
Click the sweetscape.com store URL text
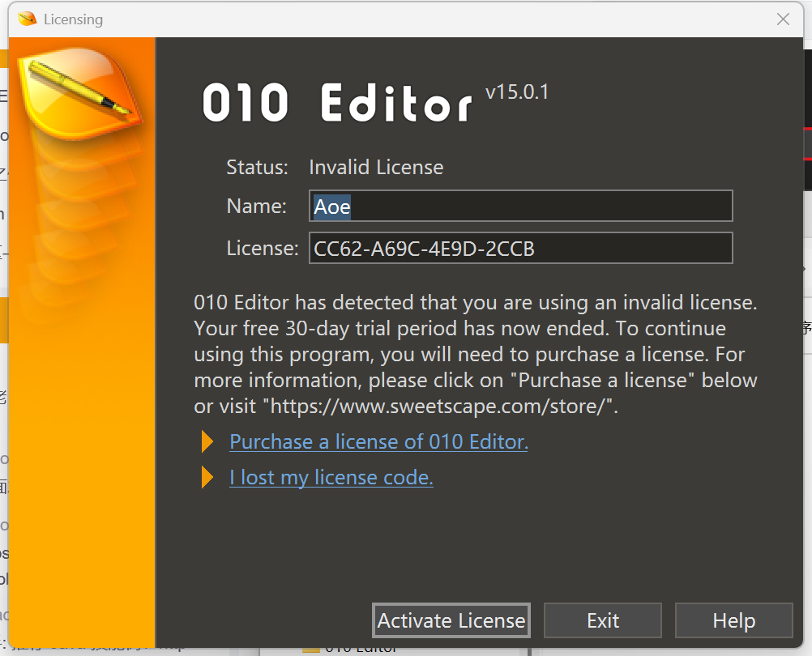tap(437, 407)
